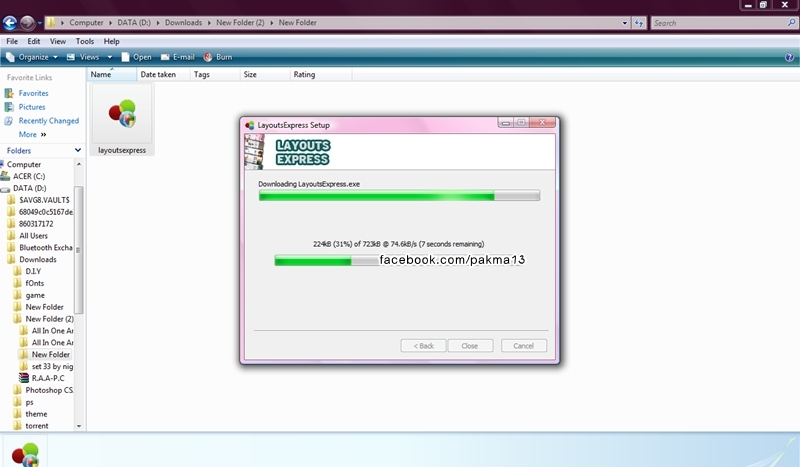800x467 pixels.
Task: Select the ACER (C:) drive
Action: click(29, 176)
